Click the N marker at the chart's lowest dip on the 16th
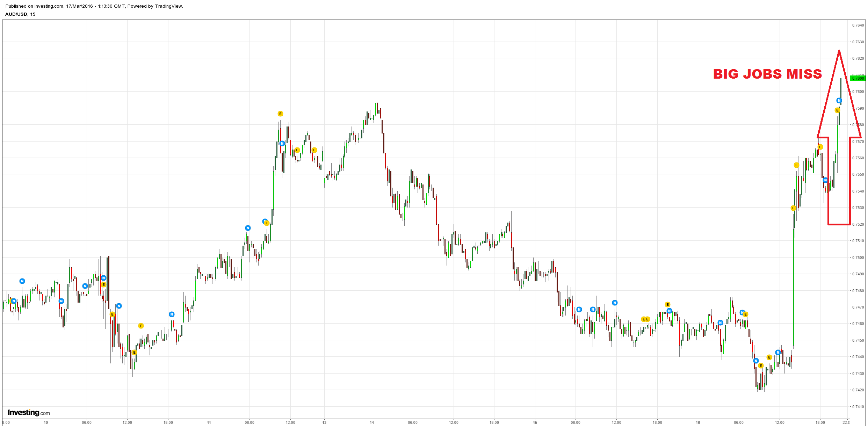 756,361
